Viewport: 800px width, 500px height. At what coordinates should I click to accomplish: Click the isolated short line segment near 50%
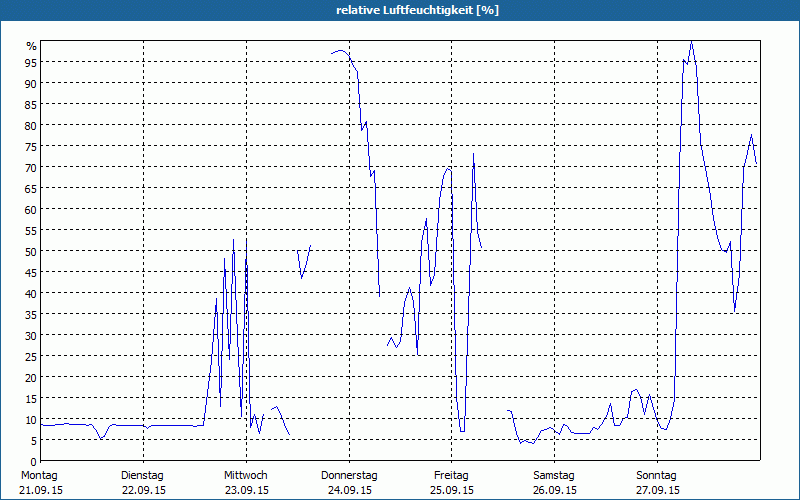(x=304, y=262)
